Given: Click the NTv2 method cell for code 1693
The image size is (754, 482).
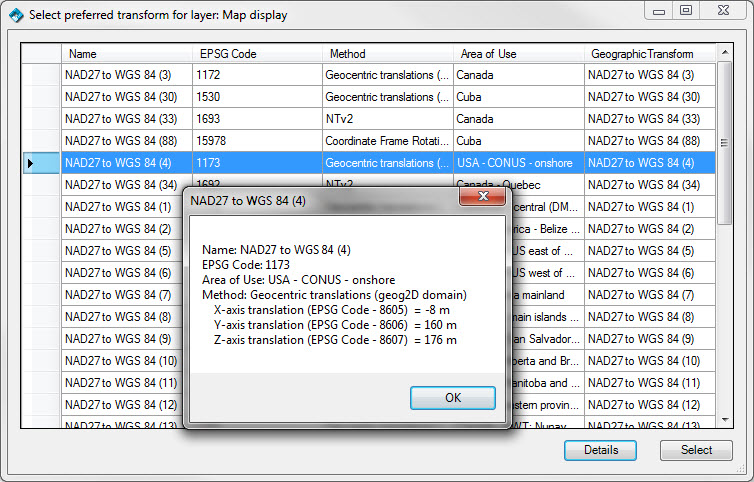Looking at the screenshot, I should coord(388,119).
